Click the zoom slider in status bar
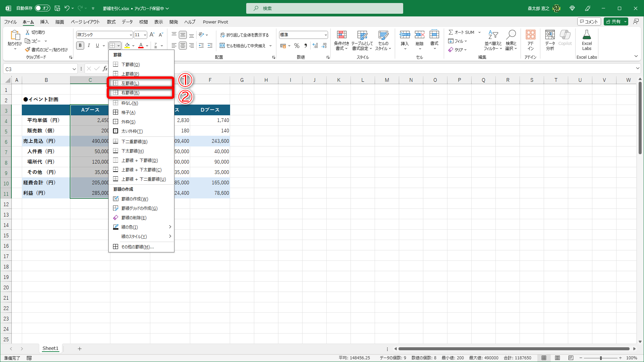Viewport: 644px width, 362px height. [600, 358]
